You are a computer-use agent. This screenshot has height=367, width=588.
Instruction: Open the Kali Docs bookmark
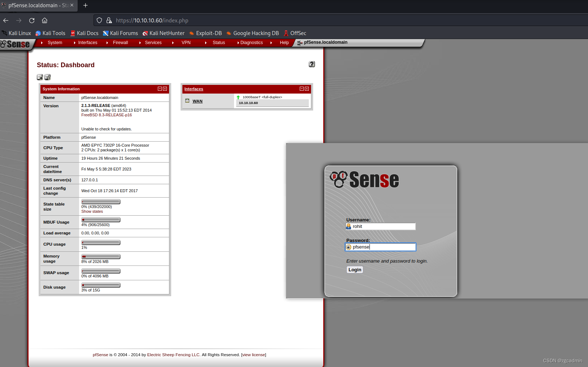coord(84,33)
